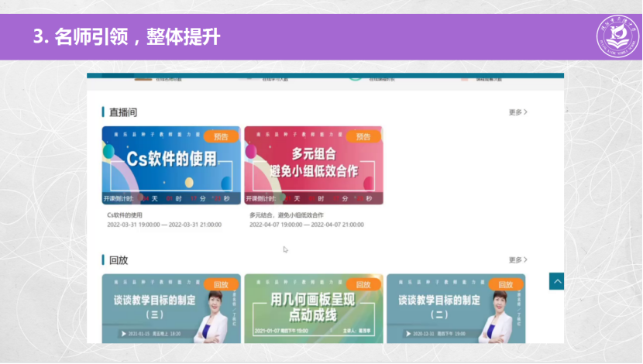Click the 回放 badge on 用几何画板呈现 card
Screen dimensions: 643x364
pos(363,284)
